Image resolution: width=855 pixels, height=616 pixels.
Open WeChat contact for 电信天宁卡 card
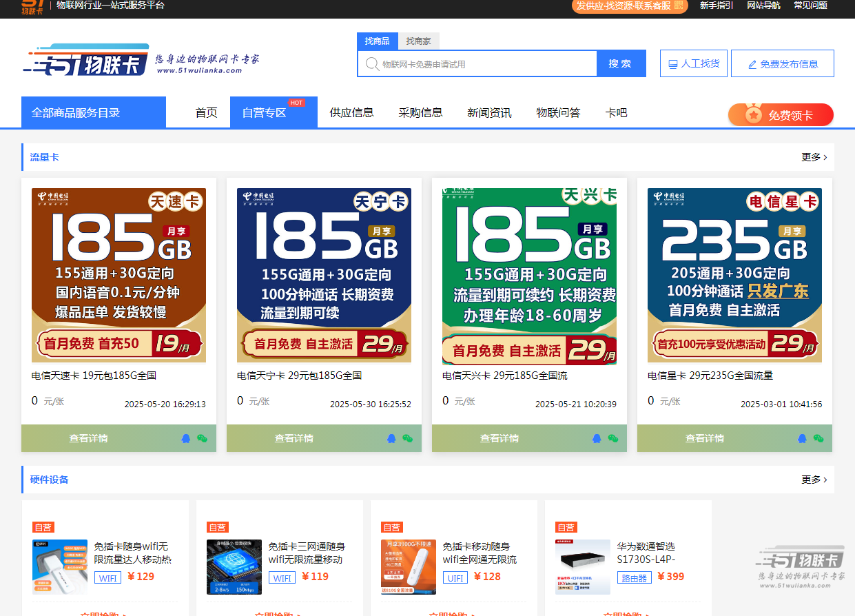tap(407, 438)
